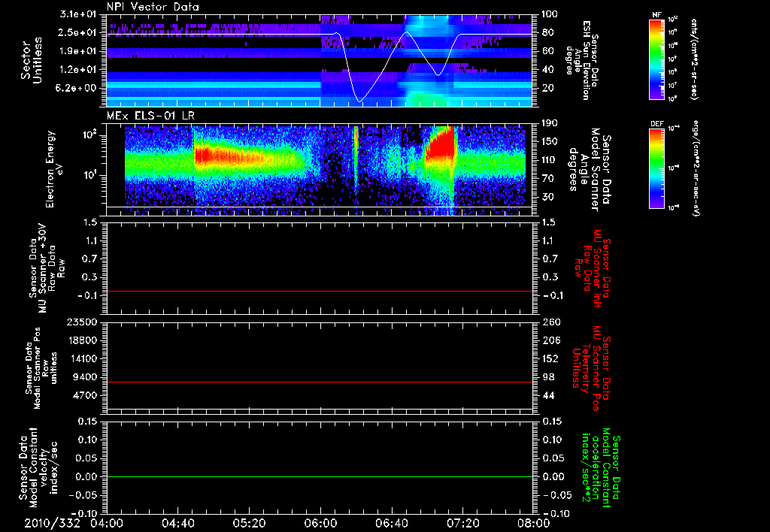Click the 14100 scanner position tick
The height and width of the screenshot is (532, 770).
point(81,358)
